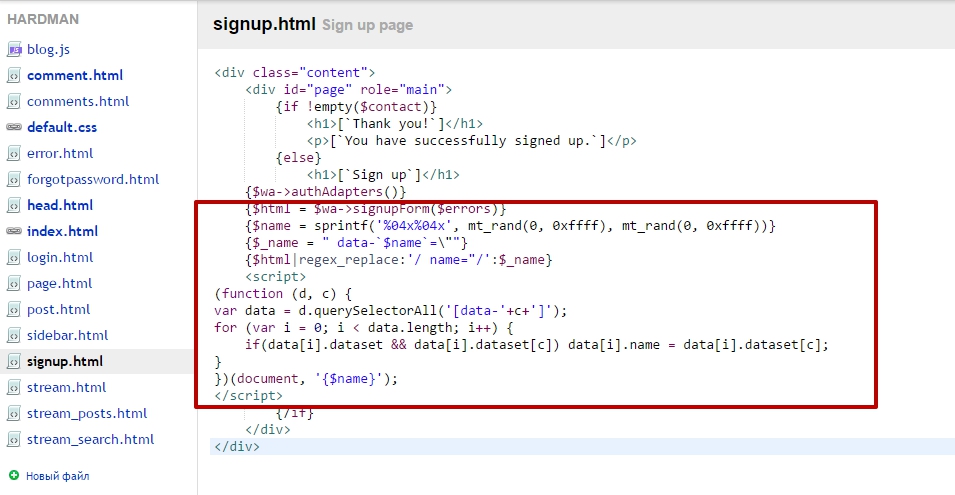Open blog.js in the editor
955x495 pixels.
pos(48,49)
